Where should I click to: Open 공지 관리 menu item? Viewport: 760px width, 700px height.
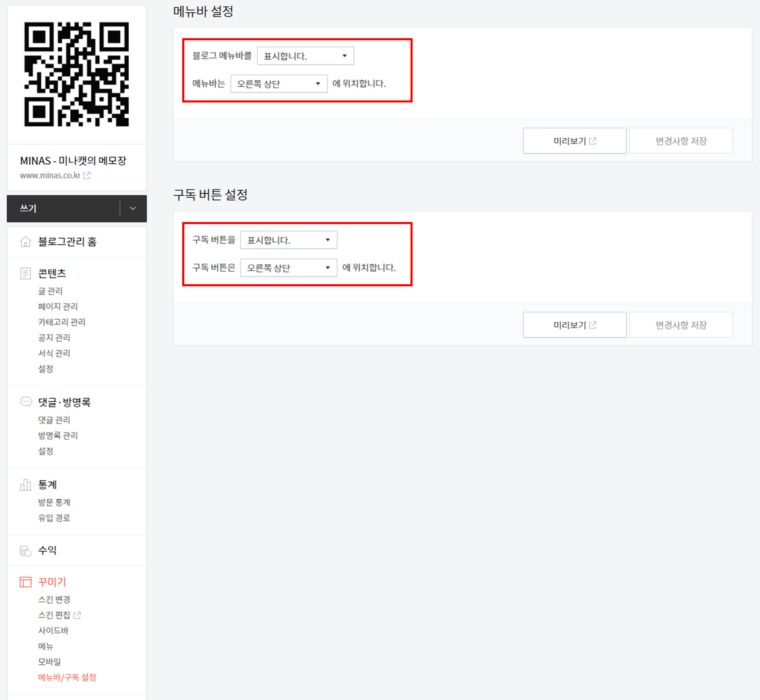[x=54, y=338]
